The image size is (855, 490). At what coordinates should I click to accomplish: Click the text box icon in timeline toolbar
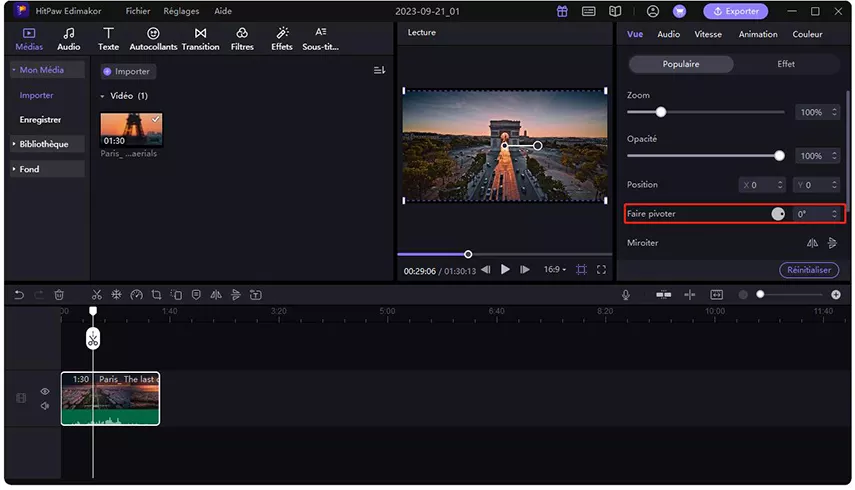[x=256, y=295]
